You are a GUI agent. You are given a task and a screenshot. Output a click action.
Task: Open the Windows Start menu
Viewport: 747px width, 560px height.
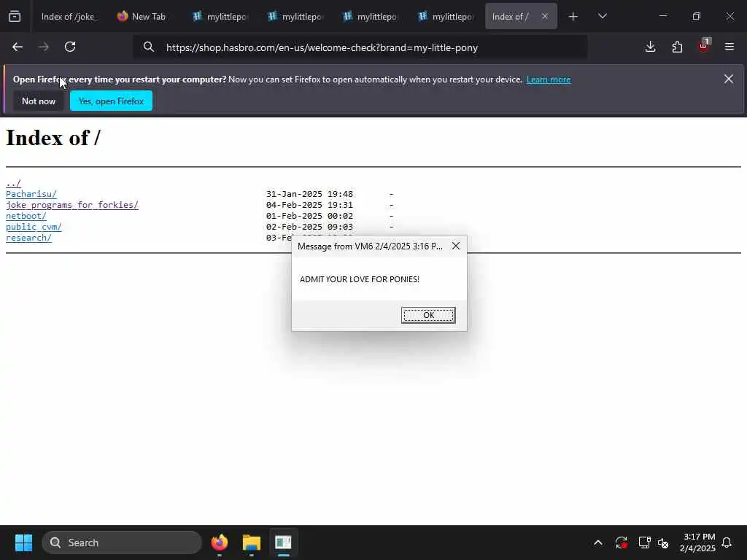pos(23,542)
